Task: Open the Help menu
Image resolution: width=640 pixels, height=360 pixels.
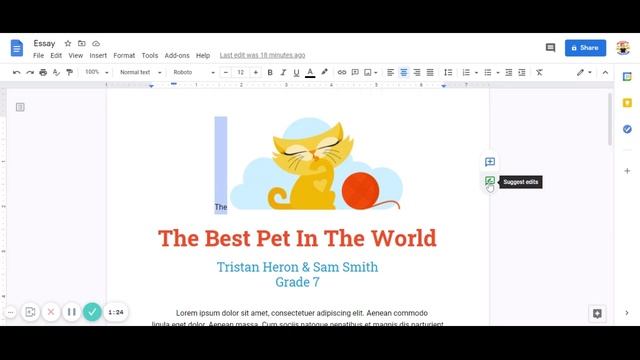Action: pyautogui.click(x=203, y=56)
